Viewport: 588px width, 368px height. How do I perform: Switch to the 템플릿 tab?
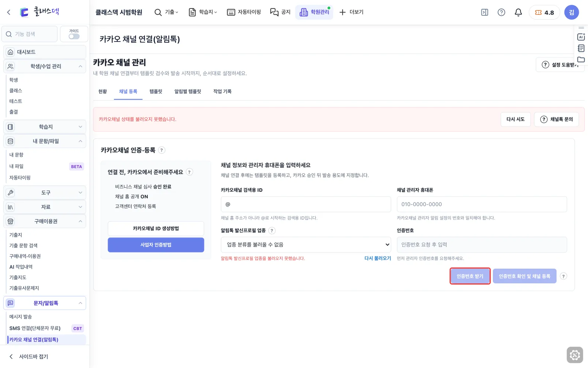(x=156, y=91)
